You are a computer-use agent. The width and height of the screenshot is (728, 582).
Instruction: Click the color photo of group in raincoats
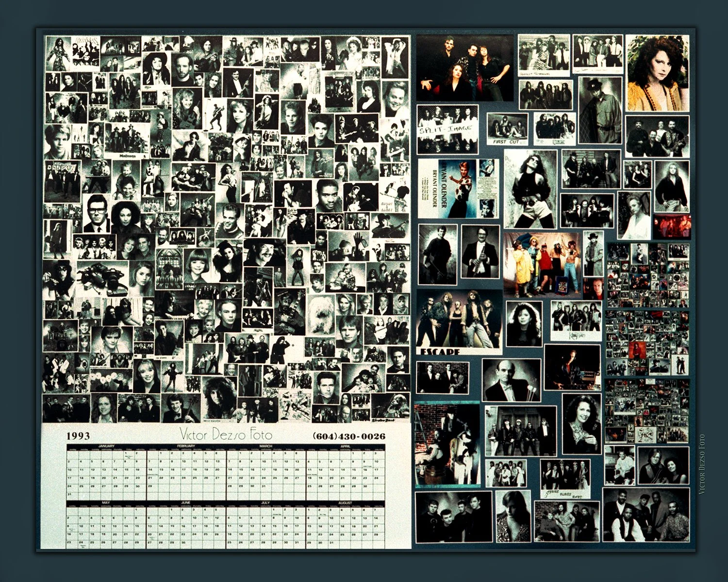[542, 265]
